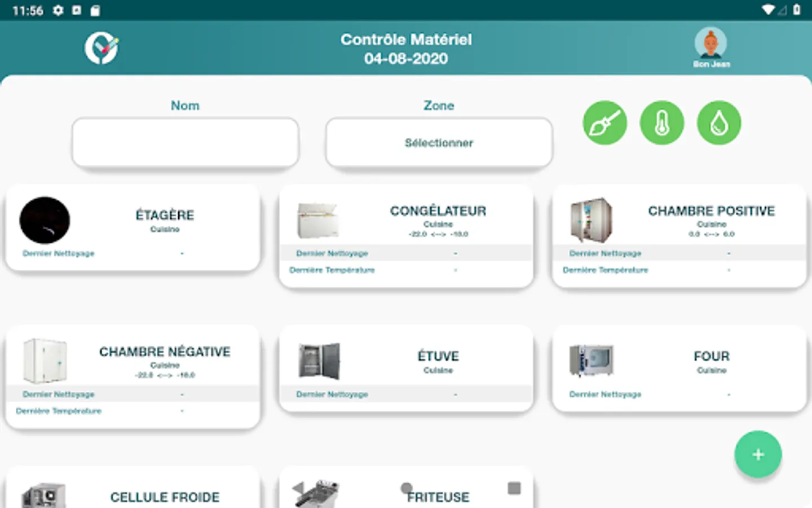Tap the clock showing 11:56

click(28, 11)
